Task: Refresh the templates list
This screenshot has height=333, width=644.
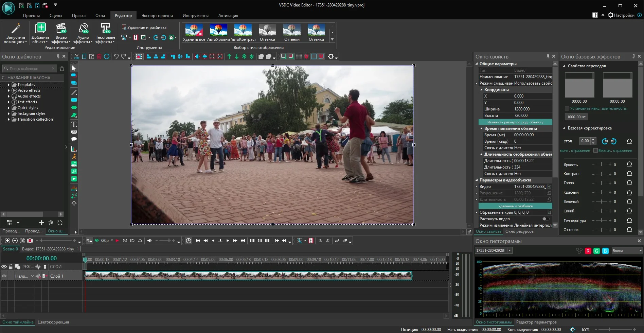Action: click(x=60, y=223)
